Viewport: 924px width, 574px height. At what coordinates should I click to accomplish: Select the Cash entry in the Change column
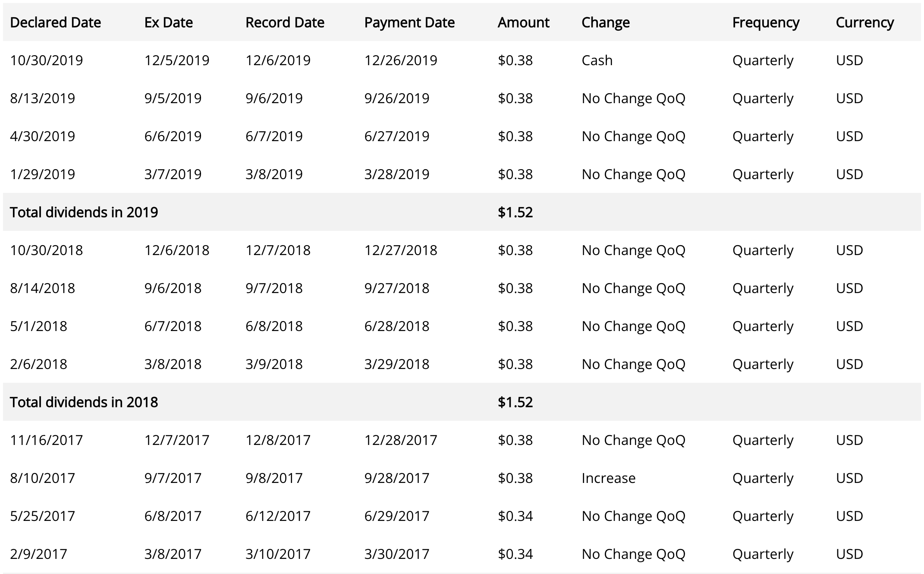point(597,60)
